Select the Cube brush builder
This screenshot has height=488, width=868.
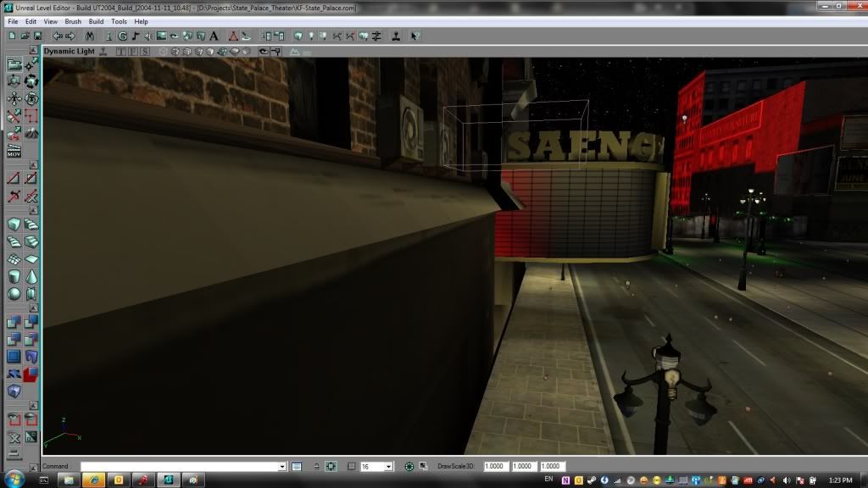pyautogui.click(x=14, y=225)
